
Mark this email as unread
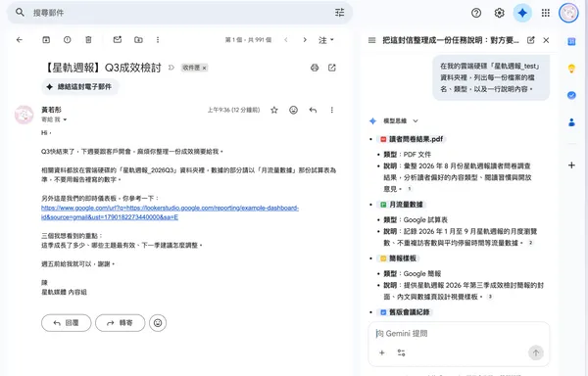118,40
